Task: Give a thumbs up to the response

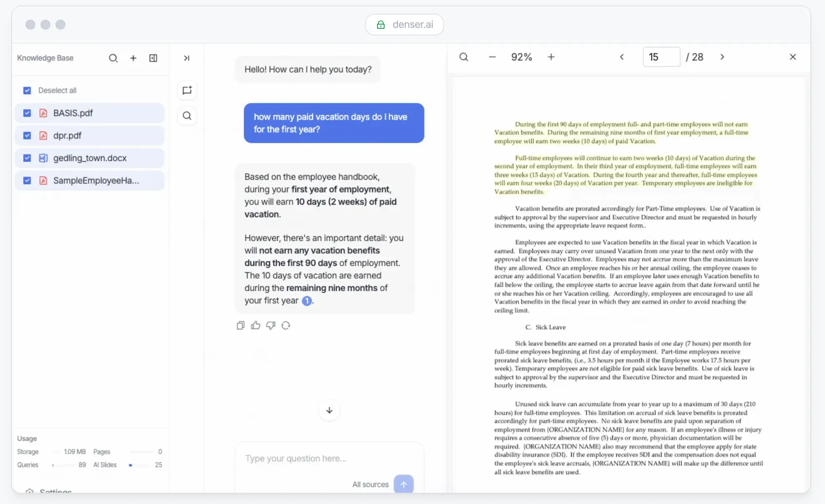Action: click(255, 325)
